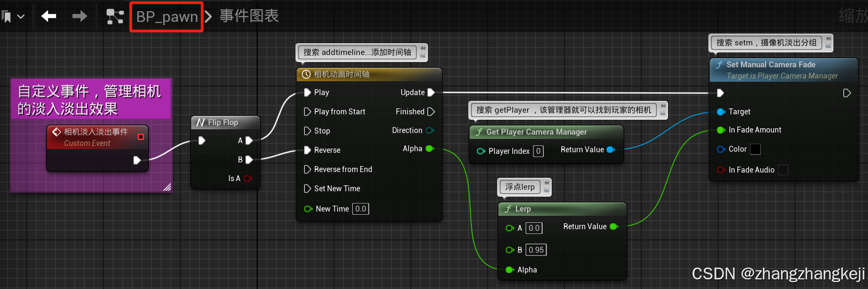The height and width of the screenshot is (289, 868).
Task: Click the Set New Time pin
Action: [307, 189]
